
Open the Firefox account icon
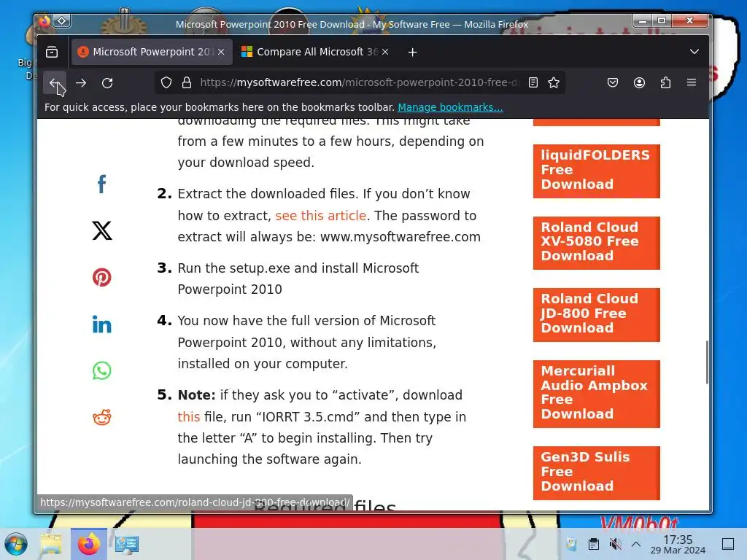point(639,83)
